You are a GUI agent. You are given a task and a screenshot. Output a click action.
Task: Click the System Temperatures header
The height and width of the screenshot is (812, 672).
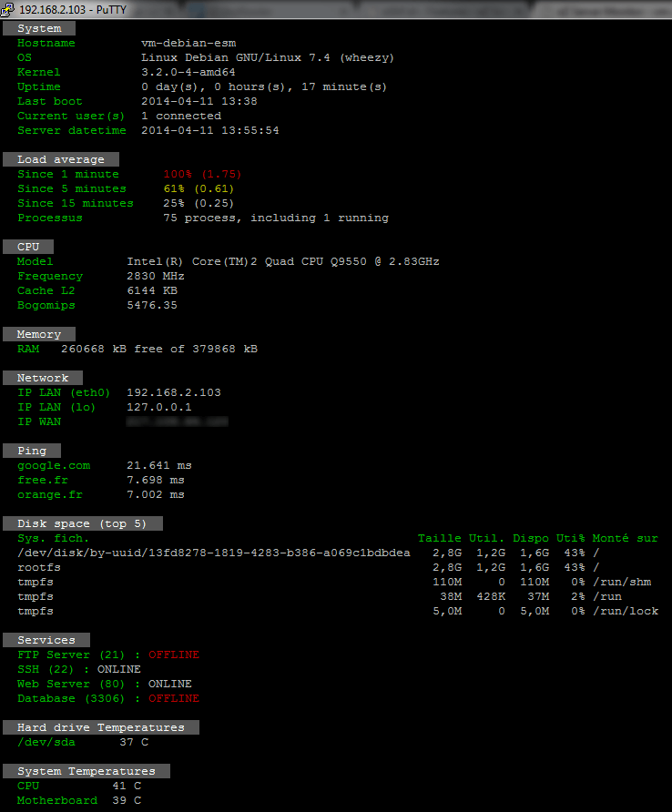pos(87,771)
